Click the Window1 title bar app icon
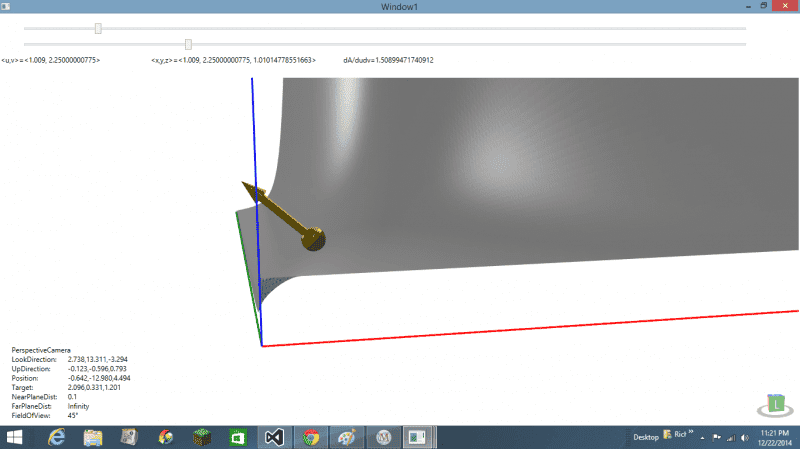 [6, 6]
